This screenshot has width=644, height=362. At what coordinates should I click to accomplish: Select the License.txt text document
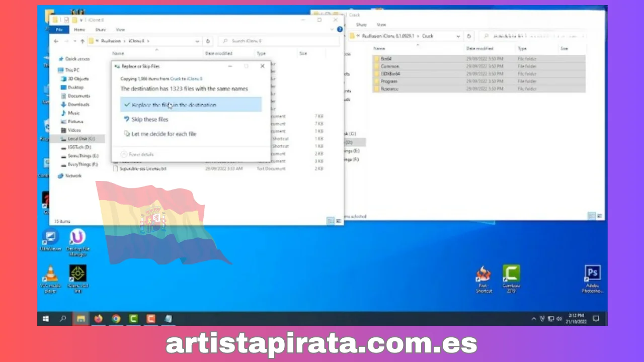(x=142, y=169)
